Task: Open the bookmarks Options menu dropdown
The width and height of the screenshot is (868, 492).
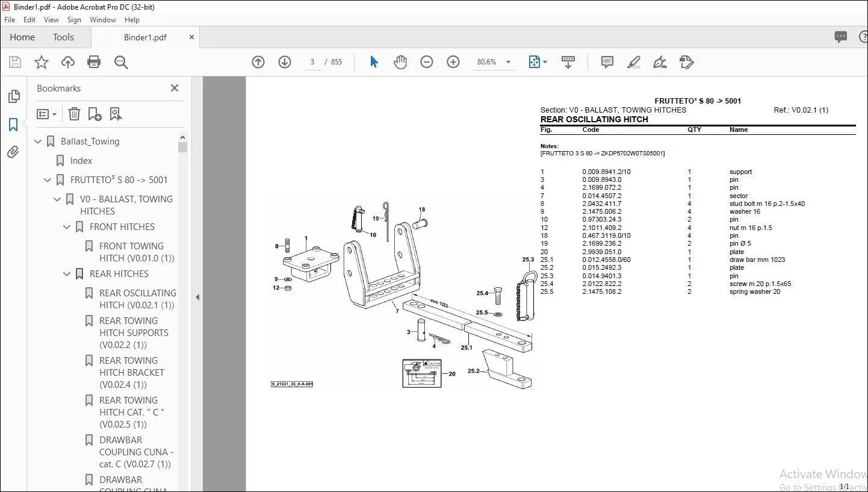Action: (x=46, y=114)
